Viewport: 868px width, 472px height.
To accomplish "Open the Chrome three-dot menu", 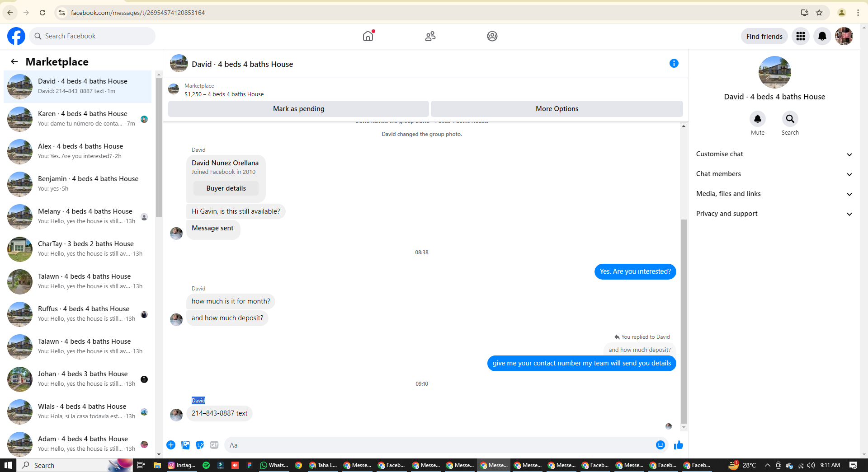I will pyautogui.click(x=858, y=13).
